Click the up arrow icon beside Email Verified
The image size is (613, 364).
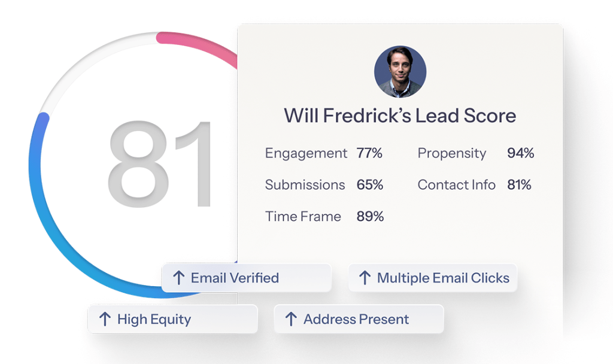(178, 278)
